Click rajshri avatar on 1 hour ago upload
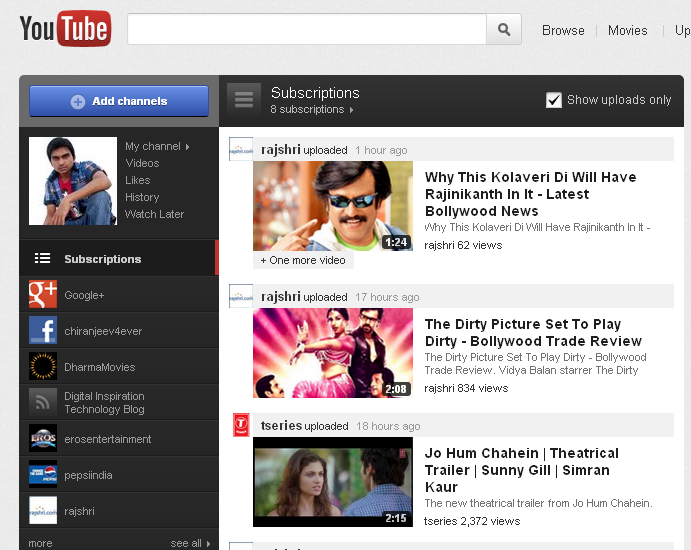 (241, 150)
